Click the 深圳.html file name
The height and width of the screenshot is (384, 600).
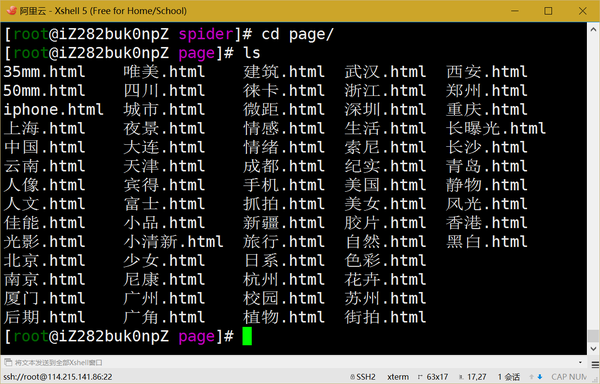[x=385, y=110]
